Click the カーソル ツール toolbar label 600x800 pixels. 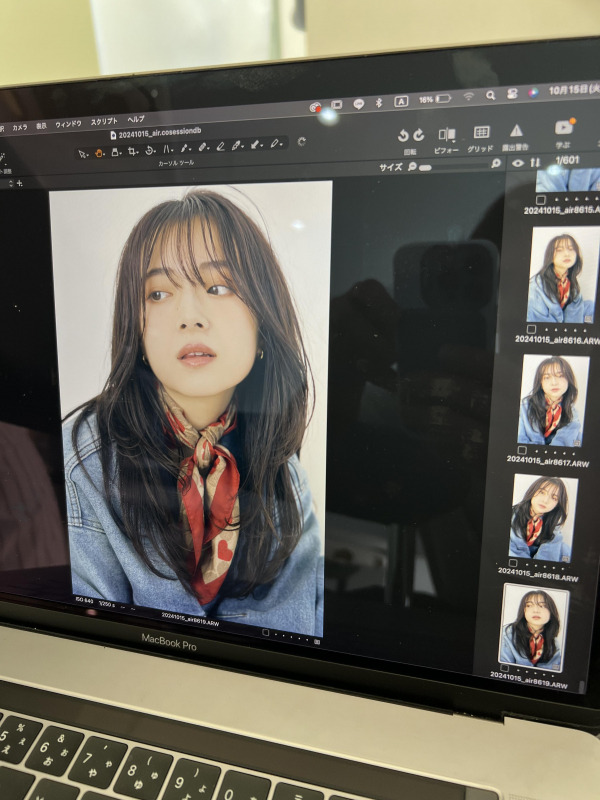176,163
